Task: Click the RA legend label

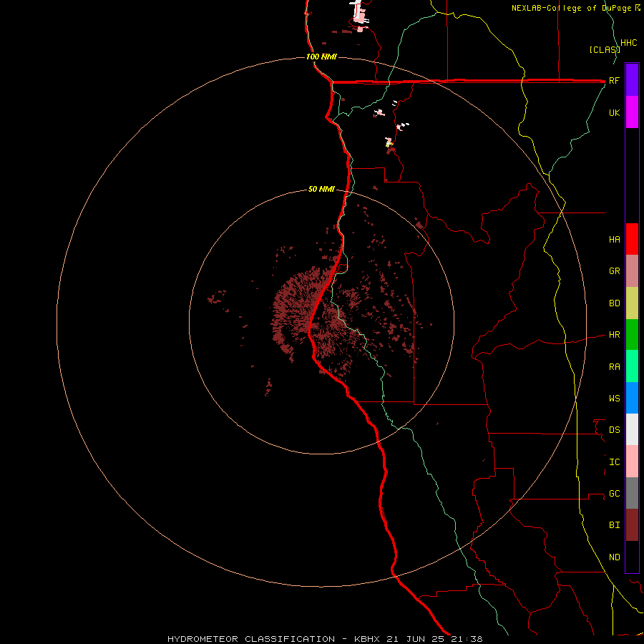Action: click(x=614, y=367)
